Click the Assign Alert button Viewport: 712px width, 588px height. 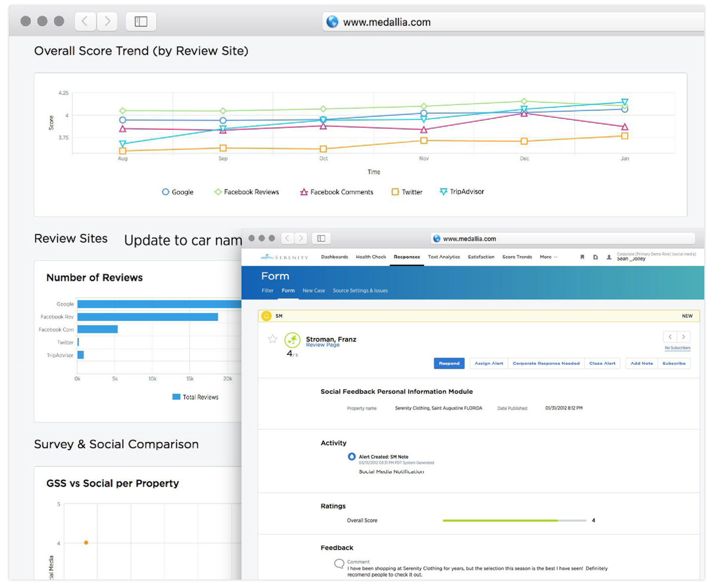click(x=489, y=363)
